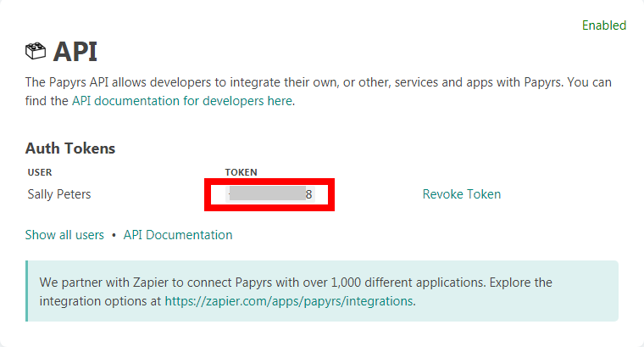Image resolution: width=644 pixels, height=347 pixels.
Task: Select Sally Peters' masked token value
Action: (269, 194)
